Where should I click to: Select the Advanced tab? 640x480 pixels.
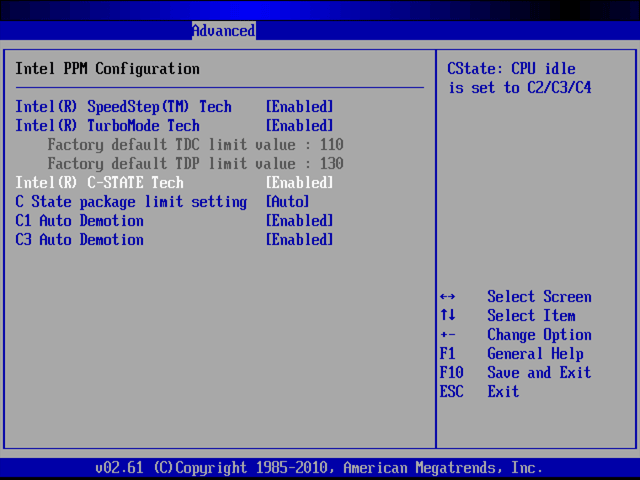pyautogui.click(x=224, y=31)
